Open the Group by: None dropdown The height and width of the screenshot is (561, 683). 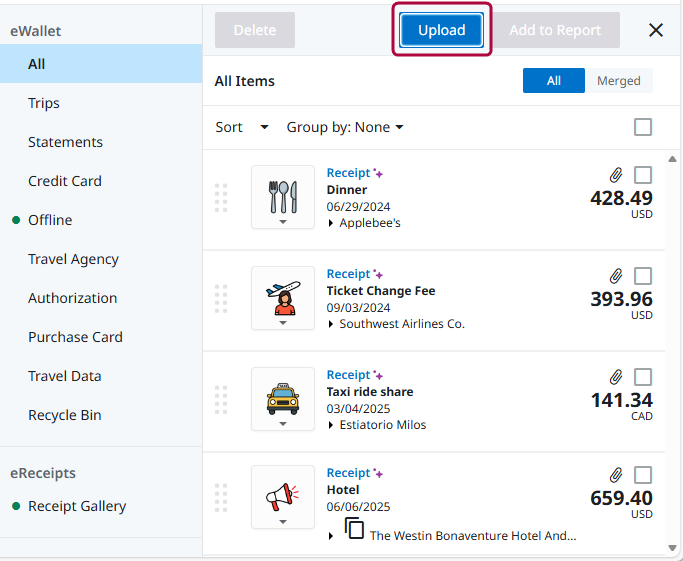(x=345, y=127)
